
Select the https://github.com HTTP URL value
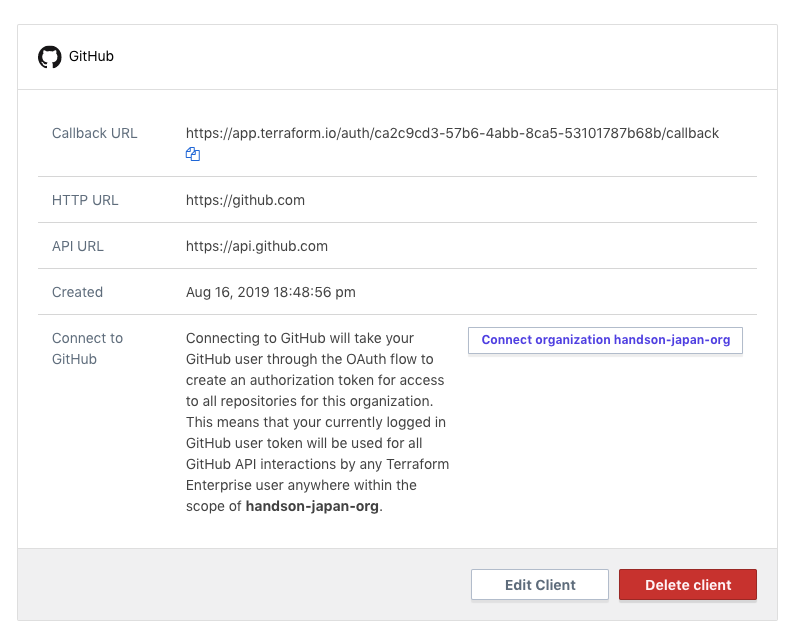point(245,200)
